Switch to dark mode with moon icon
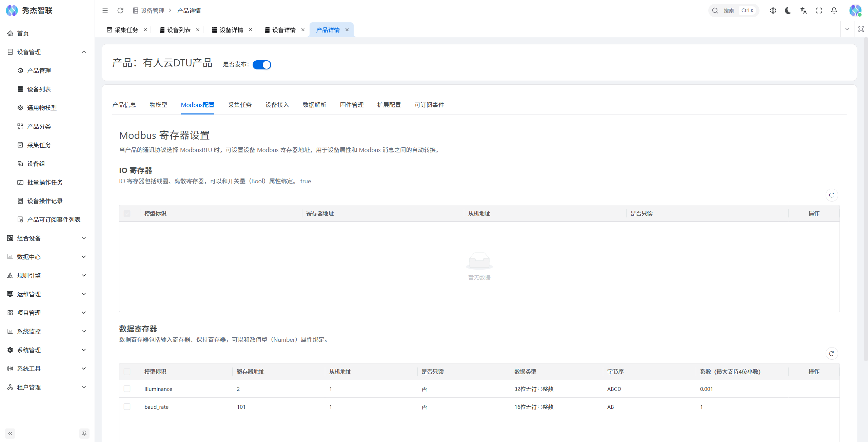Image resolution: width=868 pixels, height=442 pixels. [788, 10]
